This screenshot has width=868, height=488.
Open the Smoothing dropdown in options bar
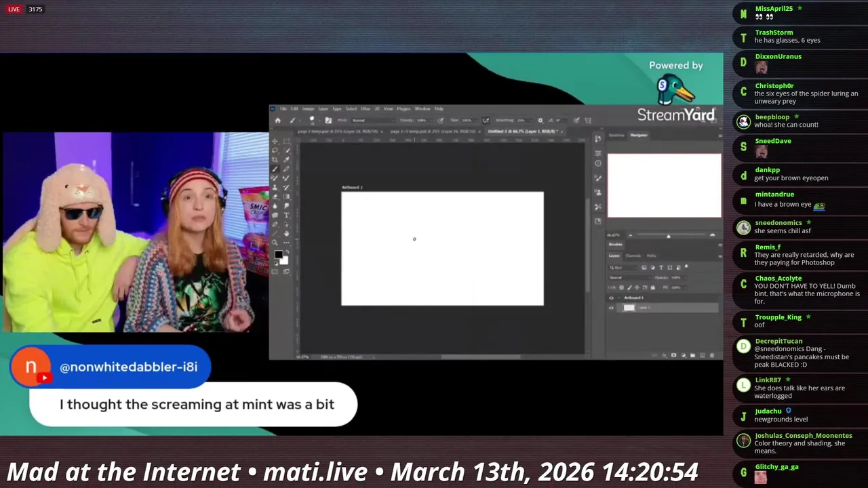click(x=525, y=120)
